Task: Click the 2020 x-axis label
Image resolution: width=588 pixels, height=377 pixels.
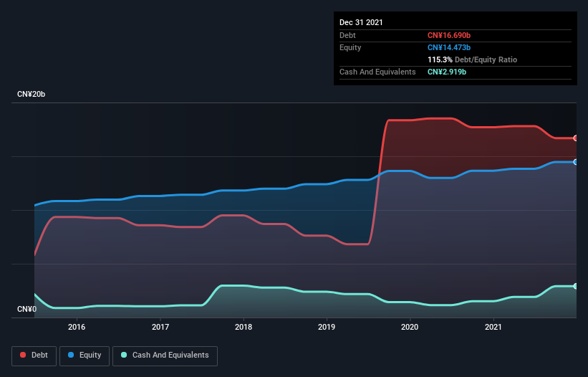Action: click(410, 327)
